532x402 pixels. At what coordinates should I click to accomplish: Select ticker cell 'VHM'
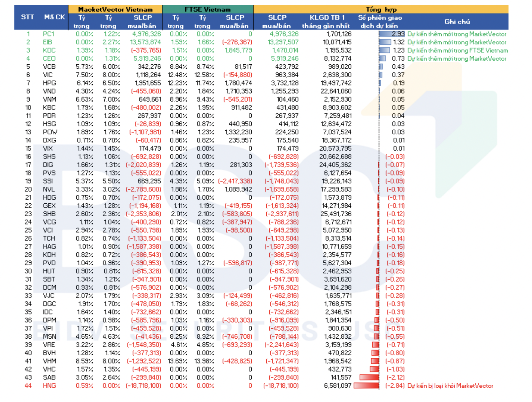49,361
